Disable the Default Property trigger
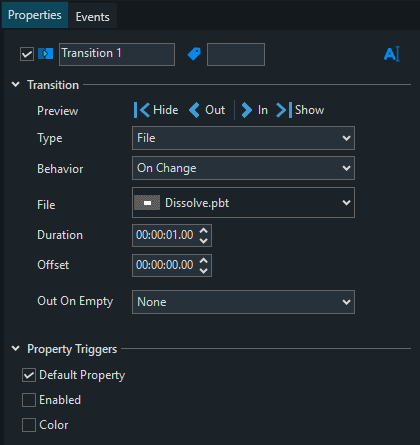The height and width of the screenshot is (445, 420). point(29,375)
